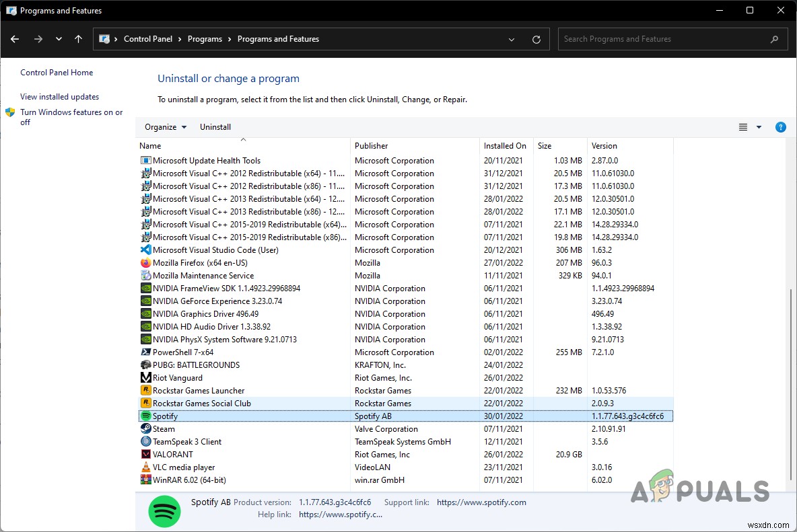The width and height of the screenshot is (797, 532).
Task: Select the VALORANT program entry
Action: tap(173, 455)
